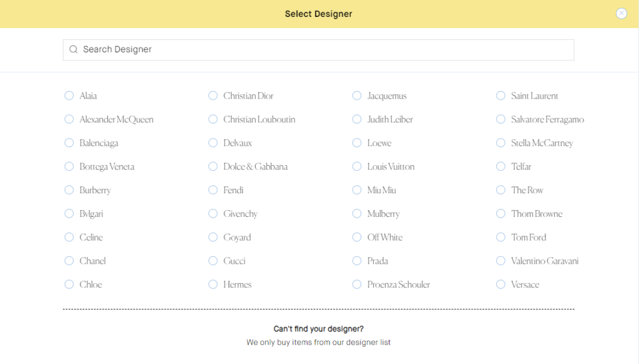This screenshot has width=639, height=364.
Task: Click the magnifier search icon
Action: (74, 49)
